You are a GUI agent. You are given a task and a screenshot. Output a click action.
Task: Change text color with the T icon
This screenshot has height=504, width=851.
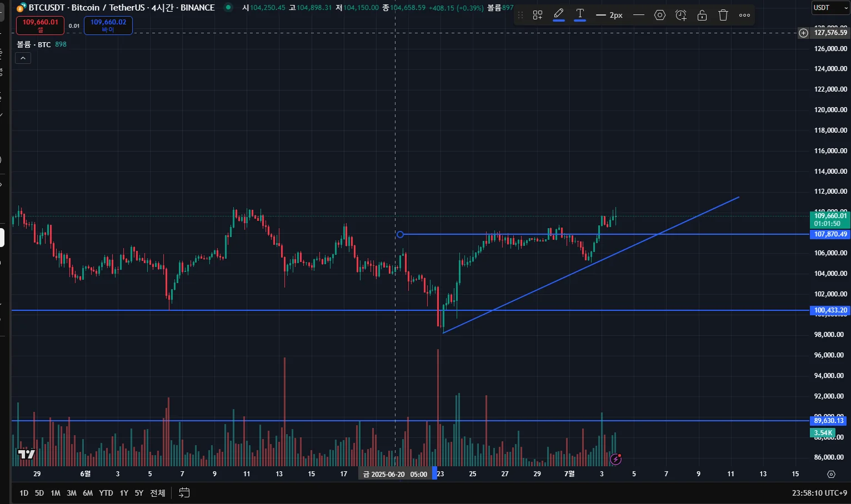tap(580, 15)
